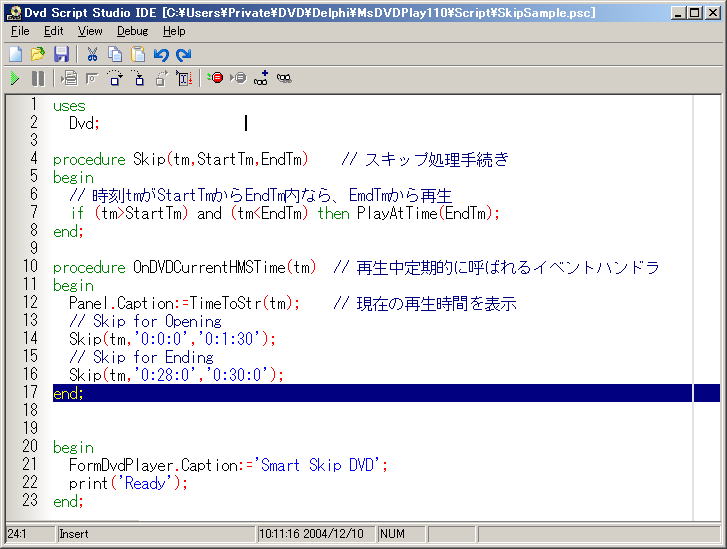Save the script with the floppy disk icon
The image size is (727, 549).
pos(61,54)
